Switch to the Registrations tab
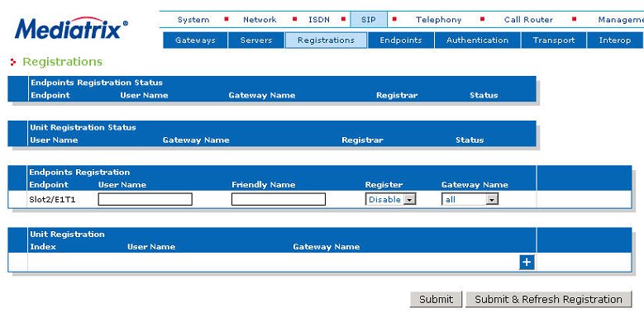Screen dimensions: 644x313 (326, 40)
